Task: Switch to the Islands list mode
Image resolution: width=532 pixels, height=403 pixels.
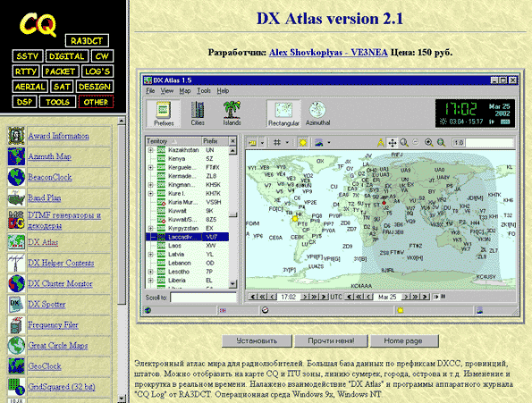Action: (x=232, y=113)
